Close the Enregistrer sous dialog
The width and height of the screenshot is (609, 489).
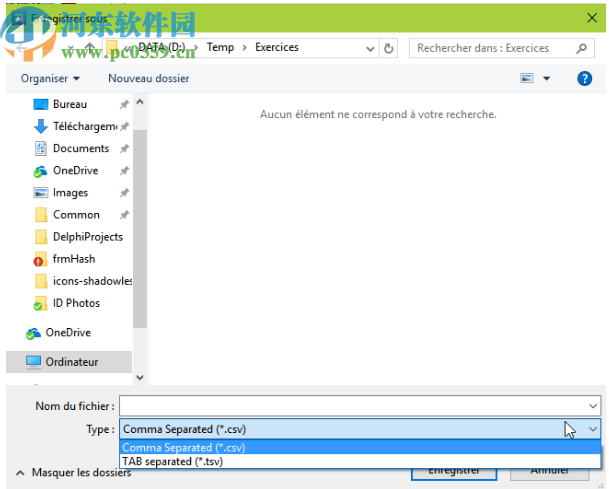[592, 18]
